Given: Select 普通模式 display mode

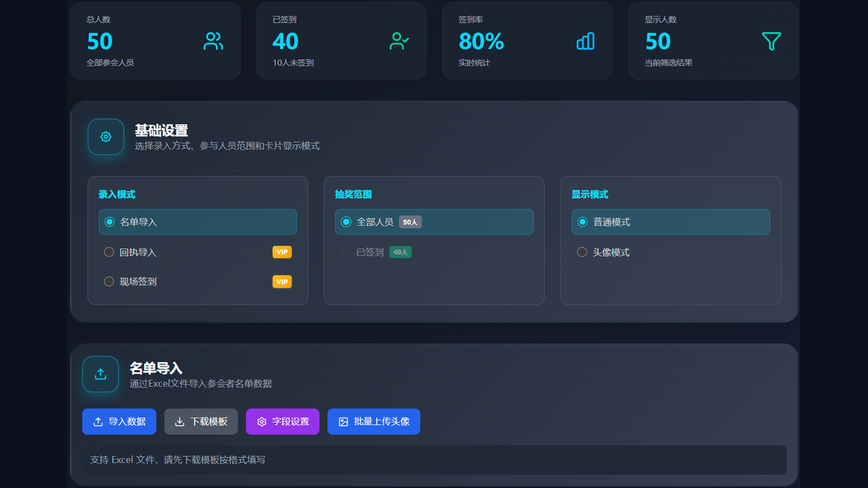Looking at the screenshot, I should click(671, 222).
